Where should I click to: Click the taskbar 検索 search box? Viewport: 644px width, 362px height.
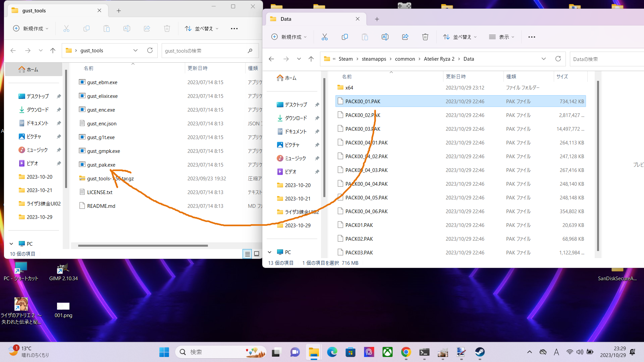click(x=221, y=352)
